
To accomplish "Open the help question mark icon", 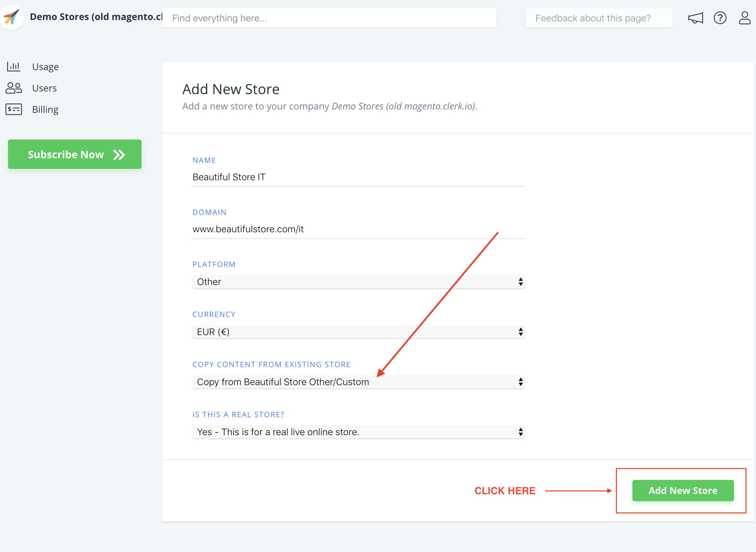I will (x=720, y=18).
